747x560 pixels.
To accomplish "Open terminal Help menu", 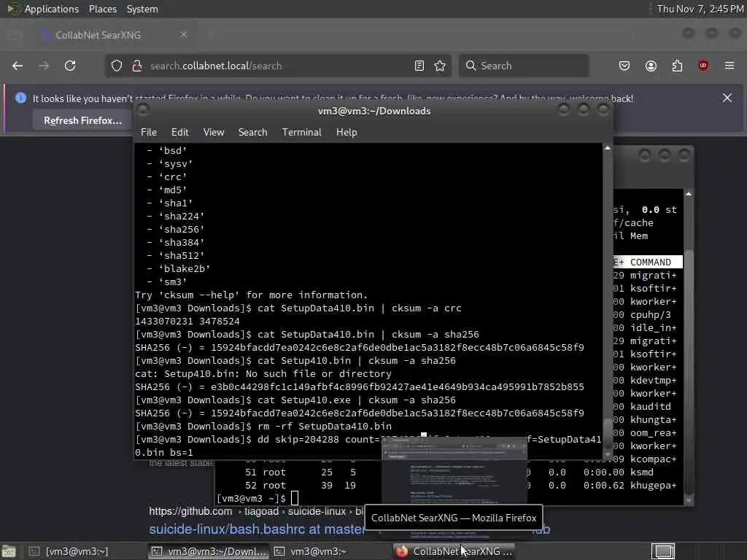I will click(x=347, y=133).
